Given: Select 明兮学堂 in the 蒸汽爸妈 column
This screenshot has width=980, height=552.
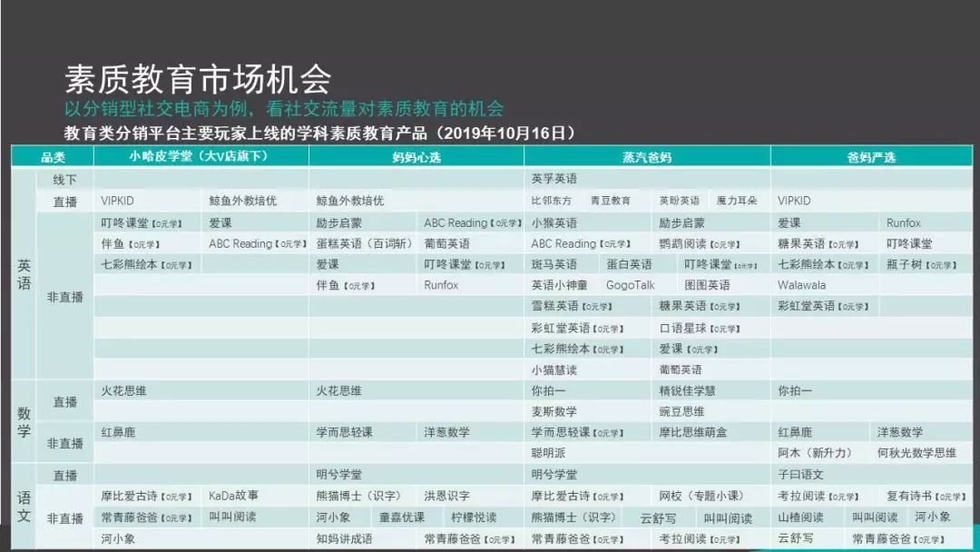Looking at the screenshot, I should 554,475.
